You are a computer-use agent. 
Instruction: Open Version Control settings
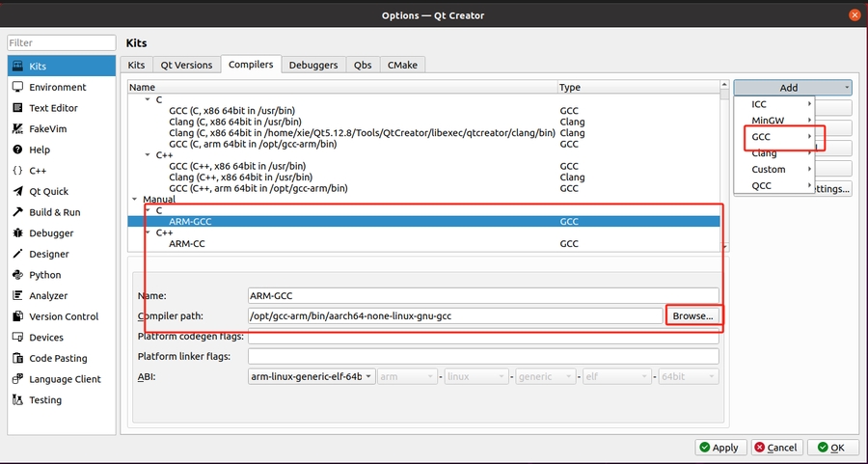coord(64,316)
